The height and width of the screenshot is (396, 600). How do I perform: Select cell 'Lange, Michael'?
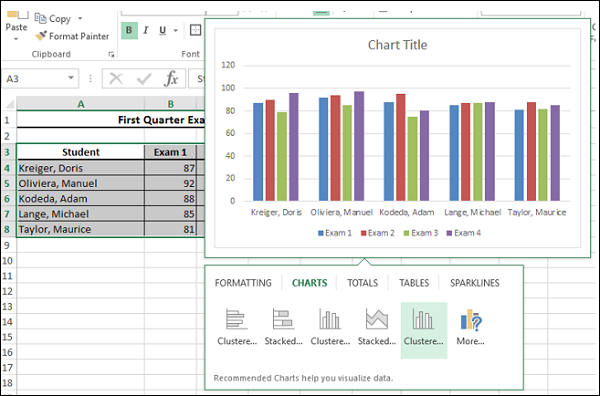pyautogui.click(x=80, y=214)
